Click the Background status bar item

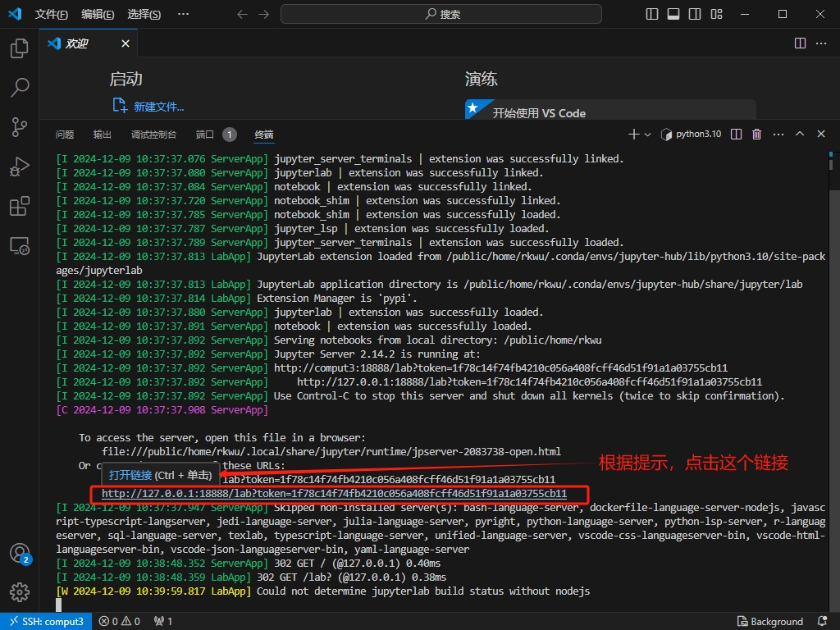[x=770, y=621]
